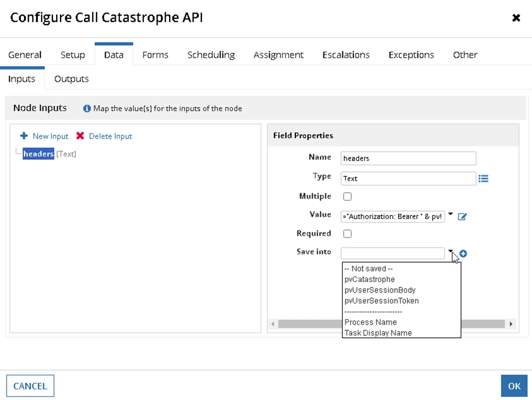Close the Configure Call Catastrophe API dialog
Image resolution: width=532 pixels, height=400 pixels.
516,17
